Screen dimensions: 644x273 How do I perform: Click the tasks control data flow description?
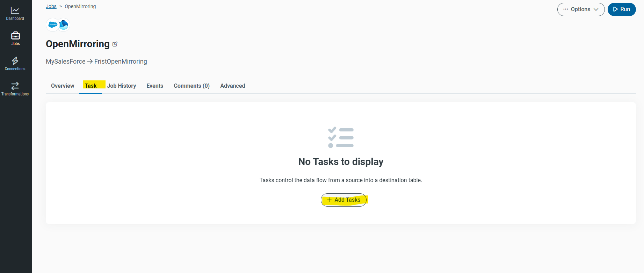pos(341,180)
